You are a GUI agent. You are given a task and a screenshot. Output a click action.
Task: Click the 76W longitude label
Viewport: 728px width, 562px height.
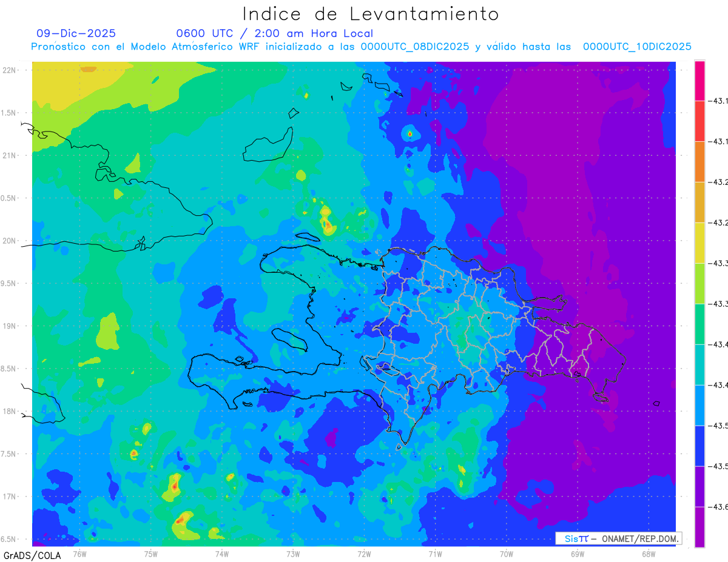point(79,554)
